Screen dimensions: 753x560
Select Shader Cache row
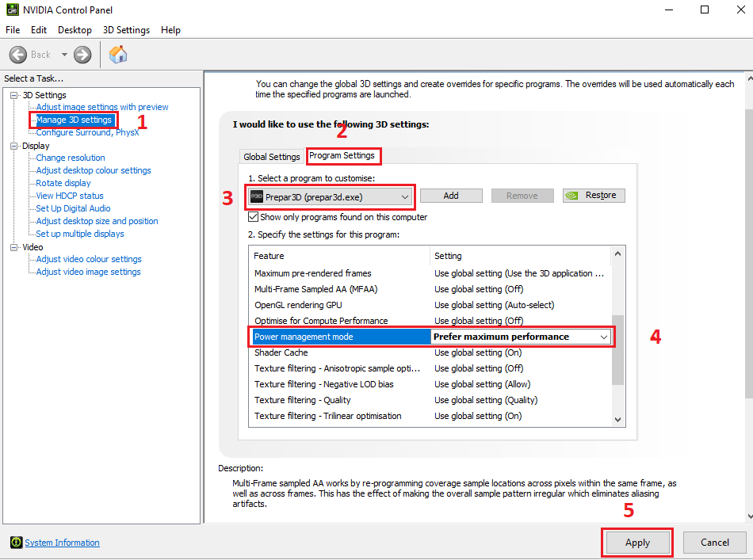pyautogui.click(x=430, y=352)
